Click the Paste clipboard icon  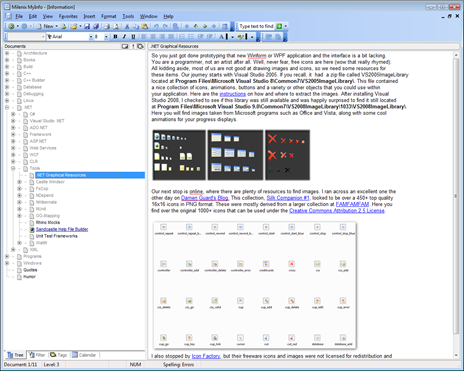145,26
